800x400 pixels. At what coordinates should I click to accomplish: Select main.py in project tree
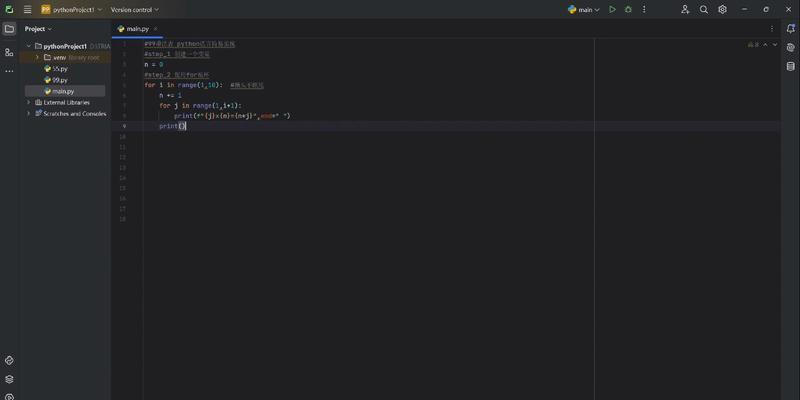tap(65, 91)
